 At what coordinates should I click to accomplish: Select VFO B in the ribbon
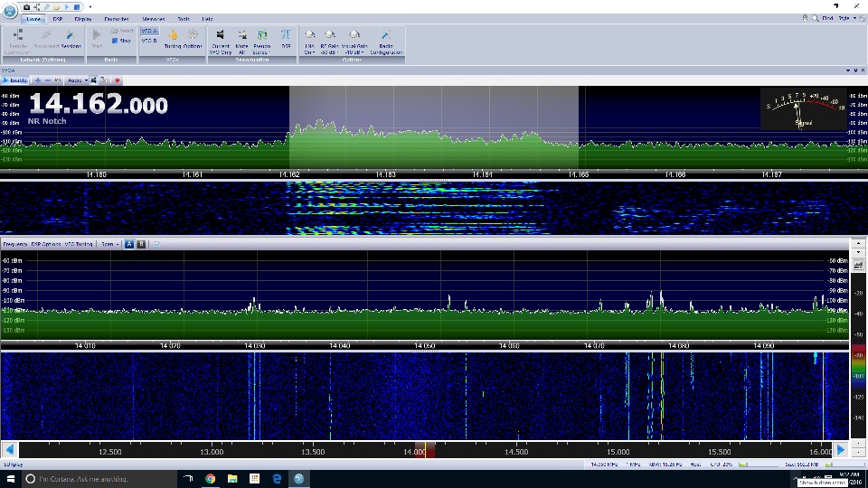149,41
